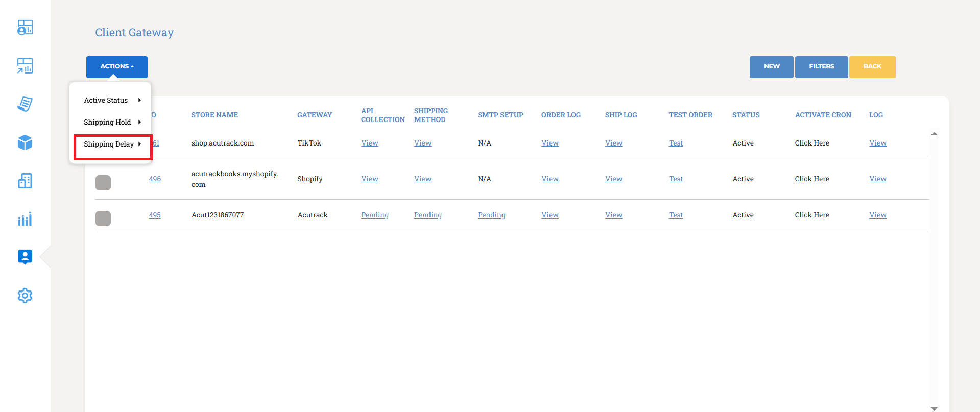Open the client user sidebar icon
Image resolution: width=980 pixels, height=412 pixels.
[x=25, y=257]
